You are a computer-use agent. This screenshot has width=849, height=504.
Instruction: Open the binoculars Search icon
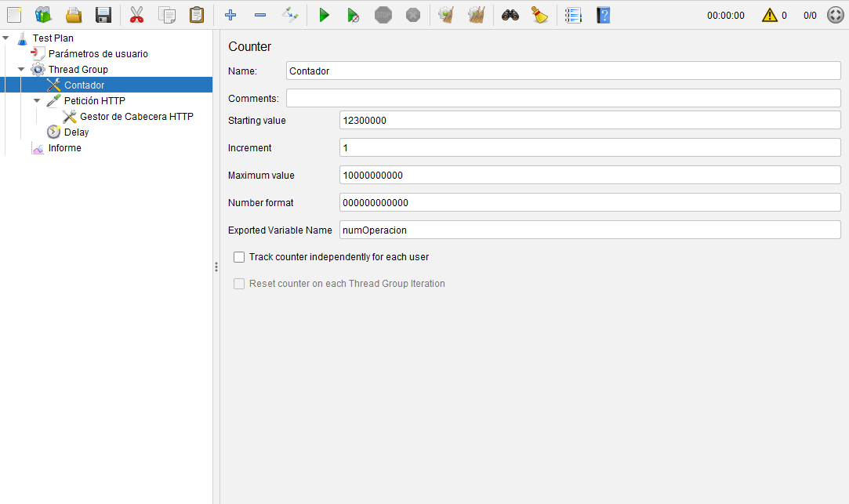pos(510,15)
